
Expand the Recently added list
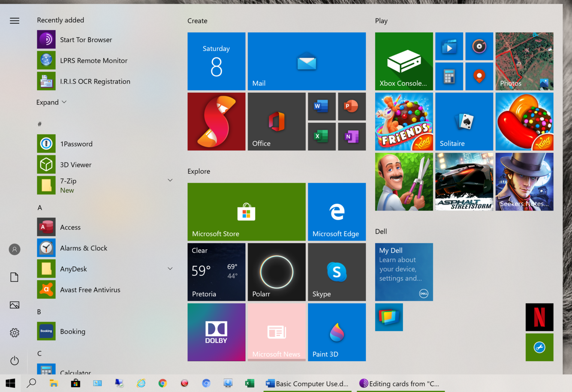click(51, 102)
